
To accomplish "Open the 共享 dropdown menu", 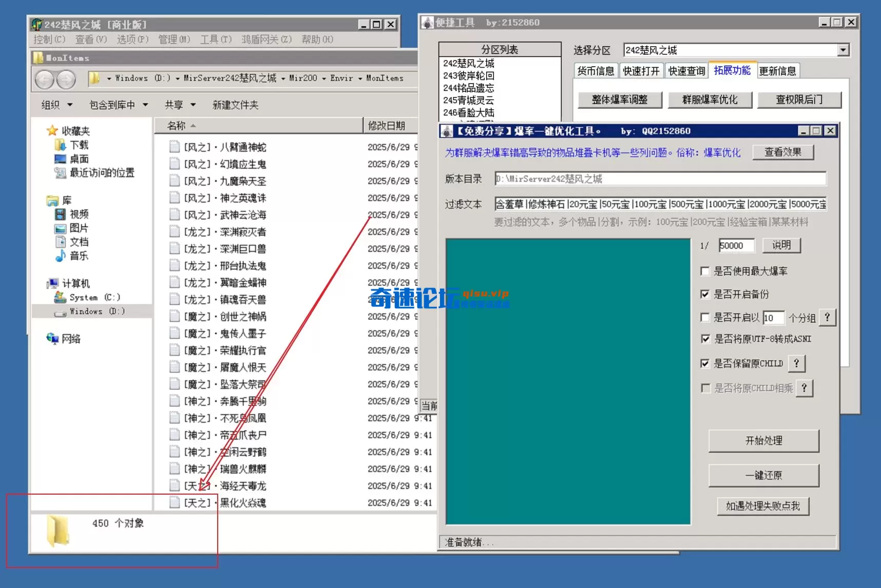I will (179, 105).
